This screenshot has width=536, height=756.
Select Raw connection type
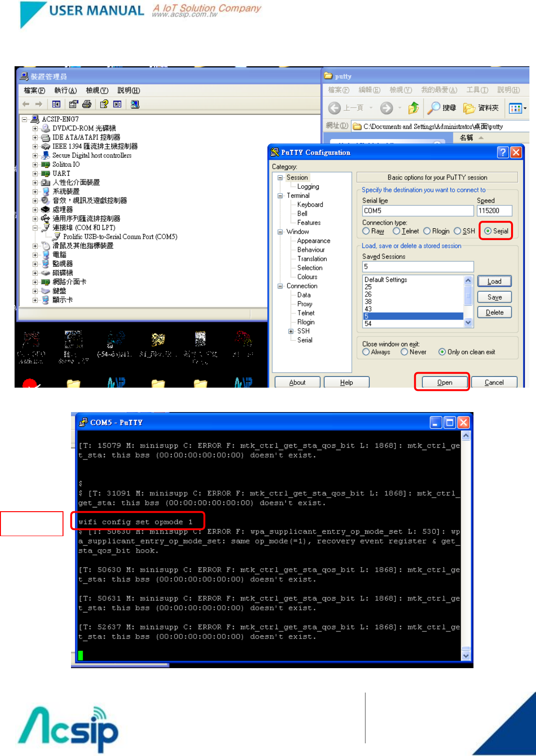366,231
